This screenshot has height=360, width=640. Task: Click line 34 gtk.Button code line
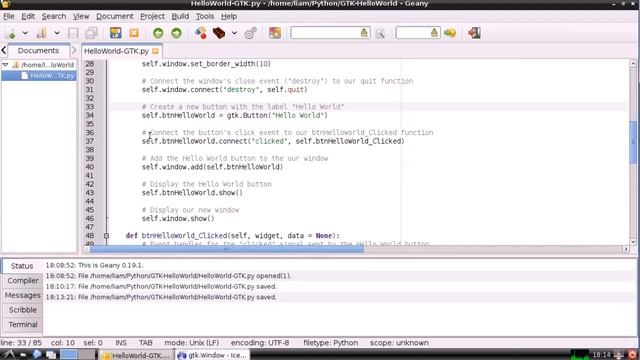pyautogui.click(x=235, y=116)
